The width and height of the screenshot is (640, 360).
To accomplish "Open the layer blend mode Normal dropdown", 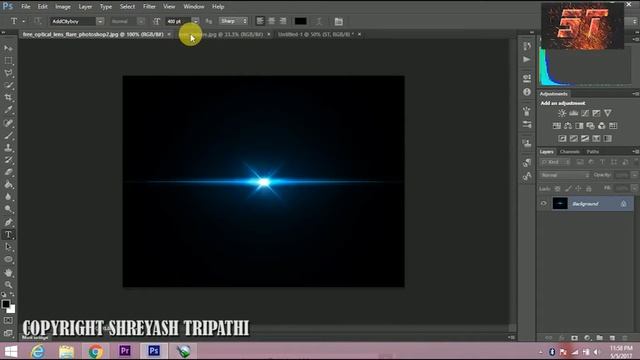I will [564, 175].
